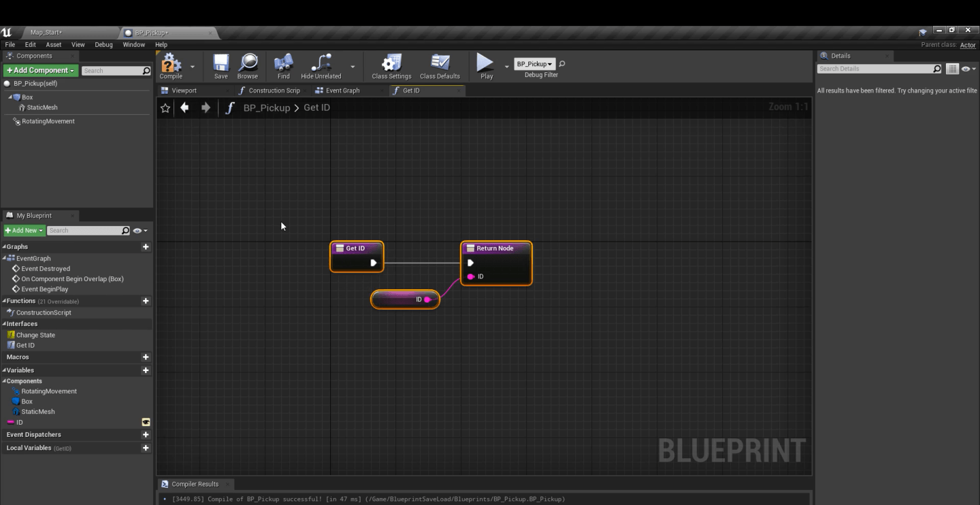The width and height of the screenshot is (980, 505).
Task: Open Class Defaults
Action: pyautogui.click(x=440, y=66)
